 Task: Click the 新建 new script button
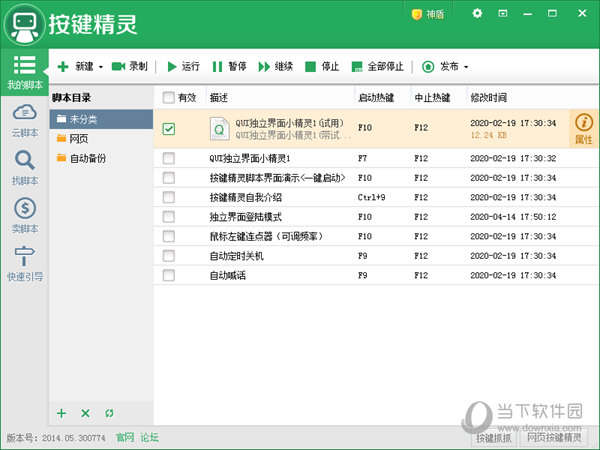coord(75,67)
